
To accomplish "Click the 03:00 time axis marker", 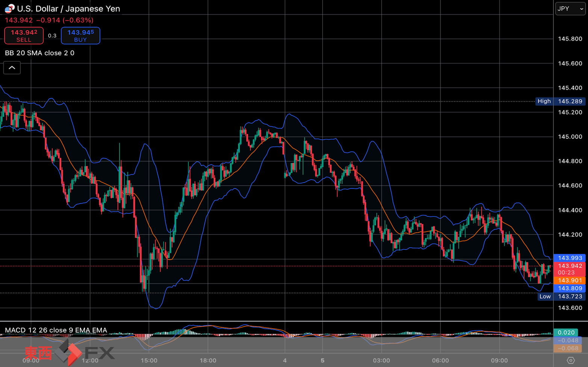I will pos(381,360).
